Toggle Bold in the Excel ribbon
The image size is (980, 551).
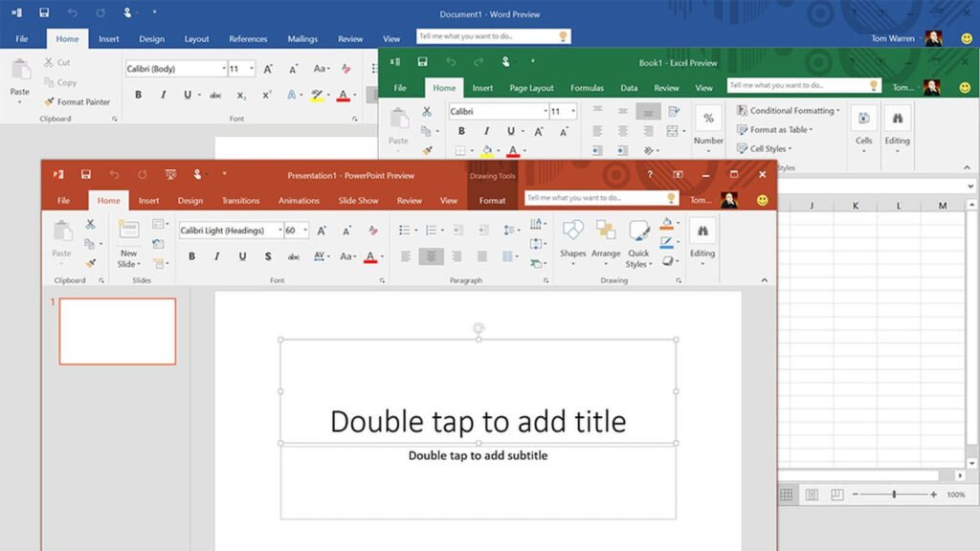pyautogui.click(x=461, y=131)
